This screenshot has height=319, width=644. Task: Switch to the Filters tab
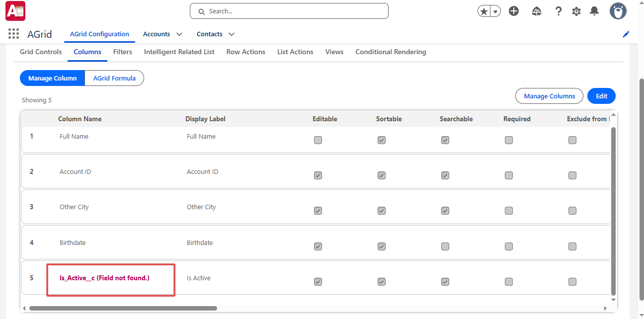(123, 52)
